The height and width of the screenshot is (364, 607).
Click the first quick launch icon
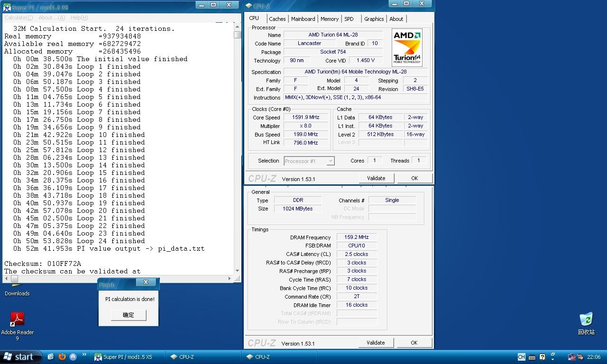click(x=51, y=357)
